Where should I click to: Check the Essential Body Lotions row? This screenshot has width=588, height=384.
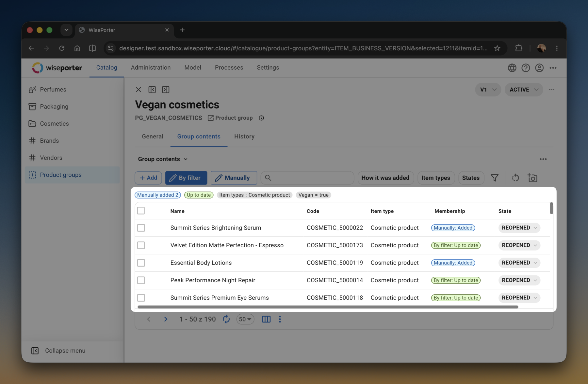tap(141, 263)
